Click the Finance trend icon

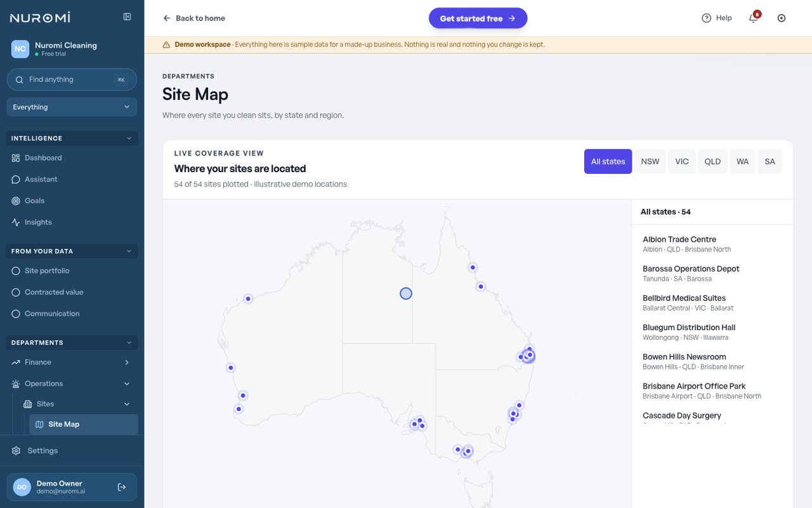[16, 362]
